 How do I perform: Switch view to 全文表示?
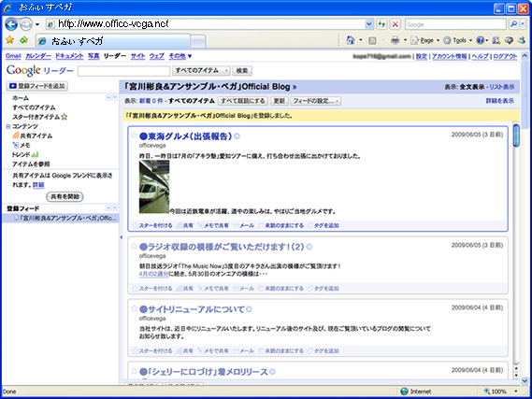click(472, 87)
